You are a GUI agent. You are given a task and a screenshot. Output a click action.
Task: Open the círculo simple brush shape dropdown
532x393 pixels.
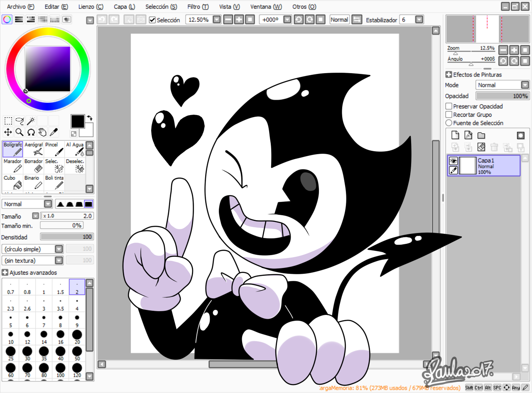(x=59, y=249)
